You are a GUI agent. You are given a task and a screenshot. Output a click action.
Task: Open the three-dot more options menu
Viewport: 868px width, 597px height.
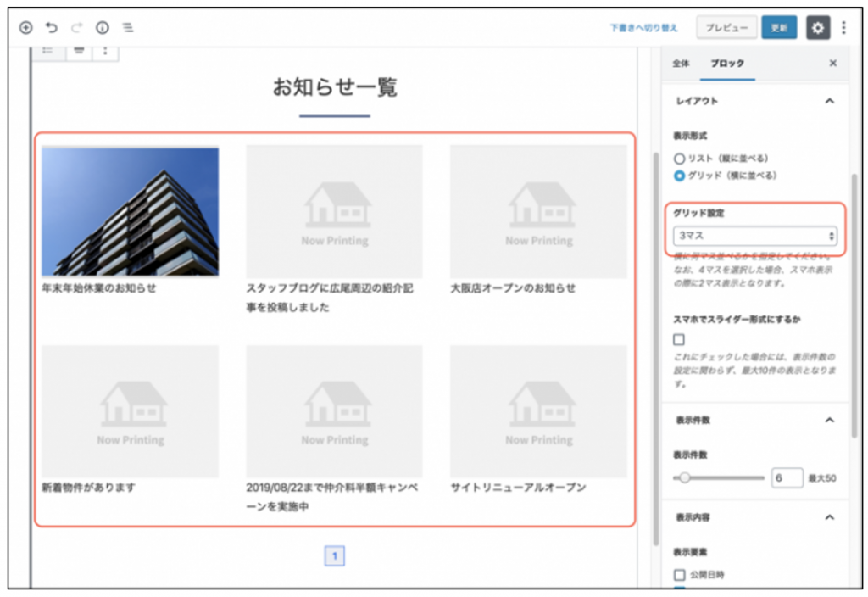843,28
